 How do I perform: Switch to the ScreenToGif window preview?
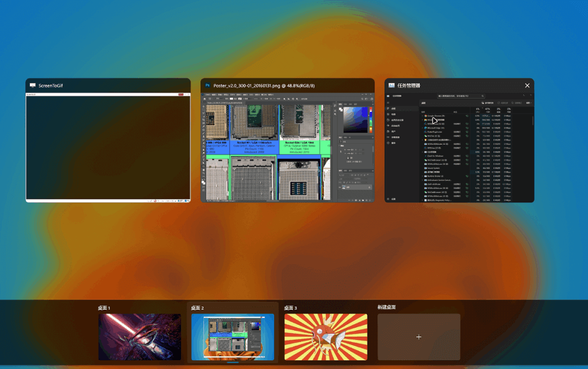coord(108,147)
